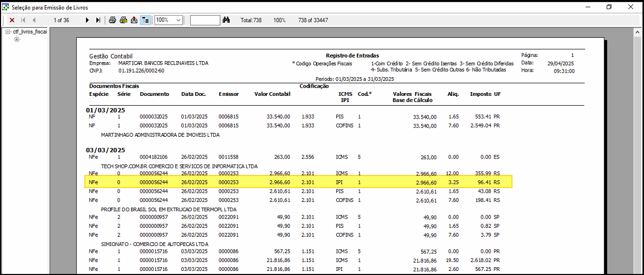Viewport: 644px width, 275px height.
Task: Print the report using the printer icon
Action: click(x=112, y=20)
